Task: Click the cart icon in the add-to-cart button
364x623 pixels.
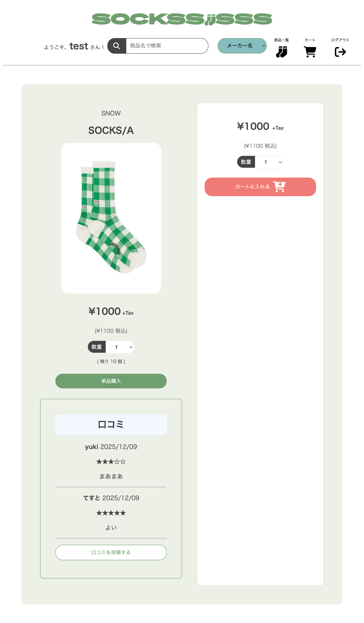Action: coord(279,187)
